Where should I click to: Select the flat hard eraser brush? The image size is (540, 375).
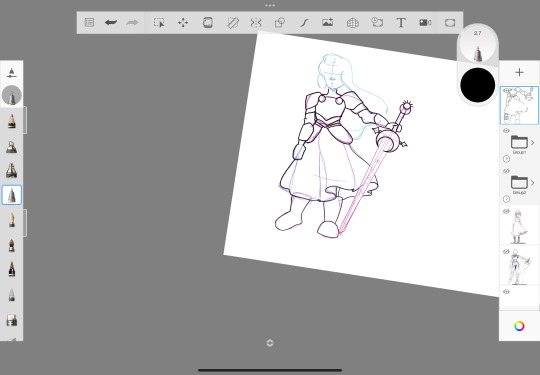[x=12, y=320]
